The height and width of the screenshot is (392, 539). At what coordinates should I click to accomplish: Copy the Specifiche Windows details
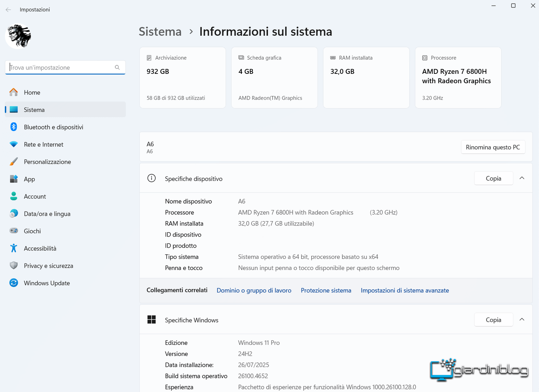pos(494,320)
